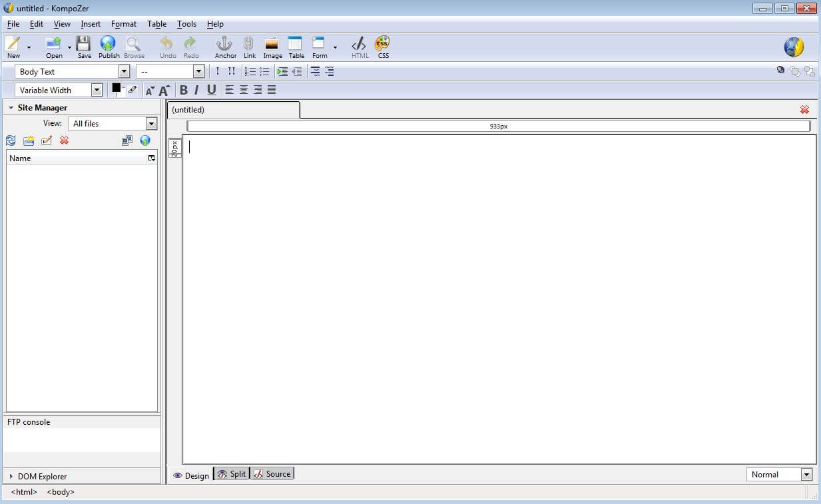Click the white background color swatch
The height and width of the screenshot is (504, 821).
pos(121,93)
